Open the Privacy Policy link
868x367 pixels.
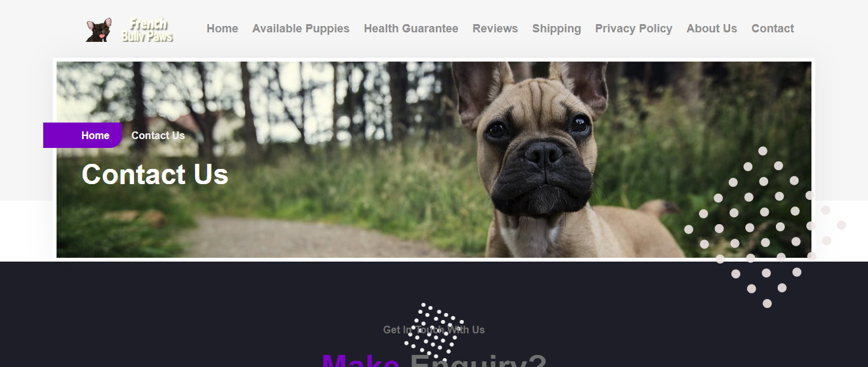pyautogui.click(x=634, y=29)
